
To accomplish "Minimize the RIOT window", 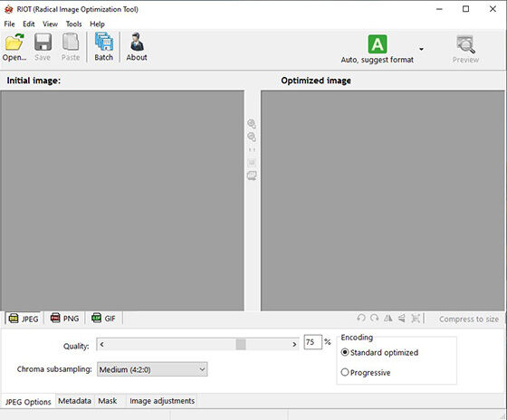I will (x=439, y=9).
